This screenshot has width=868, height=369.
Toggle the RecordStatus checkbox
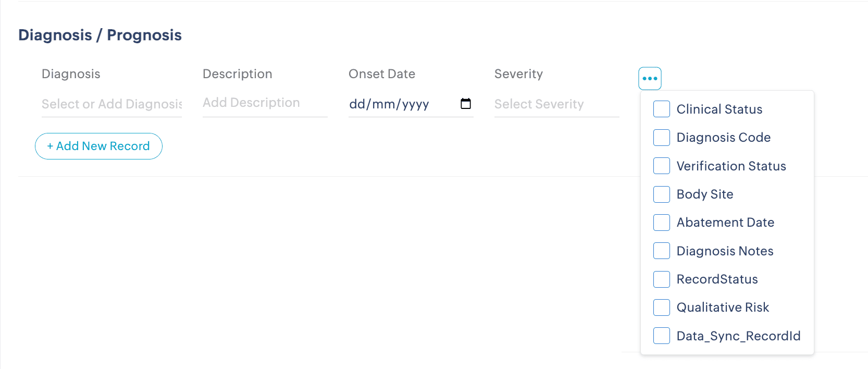[x=662, y=279]
